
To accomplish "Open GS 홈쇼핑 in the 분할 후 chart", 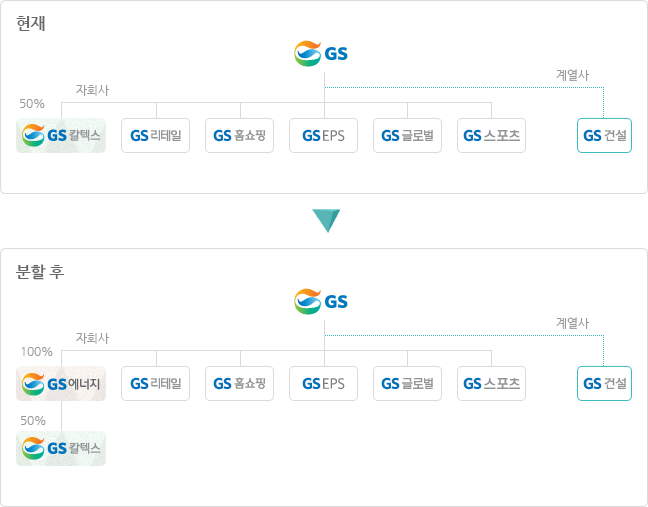I will [240, 383].
